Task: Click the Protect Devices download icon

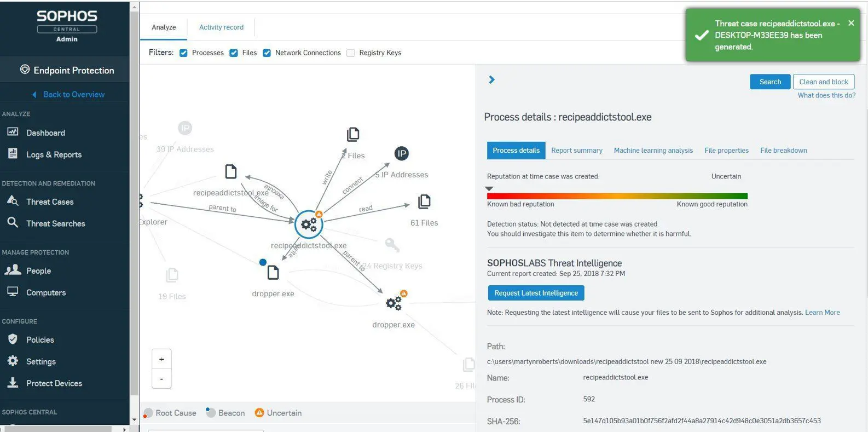Action: [x=13, y=383]
